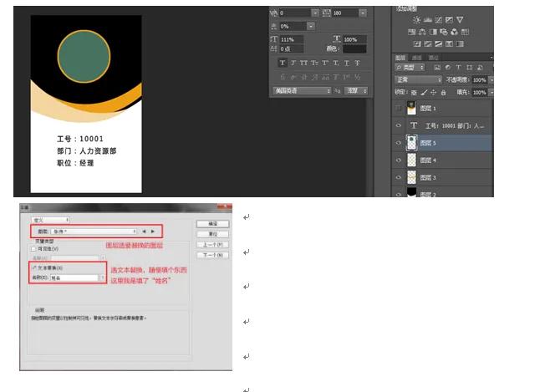This screenshot has height=392, width=540.
Task: Enable the 可见性 checkbox
Action: 33,248
